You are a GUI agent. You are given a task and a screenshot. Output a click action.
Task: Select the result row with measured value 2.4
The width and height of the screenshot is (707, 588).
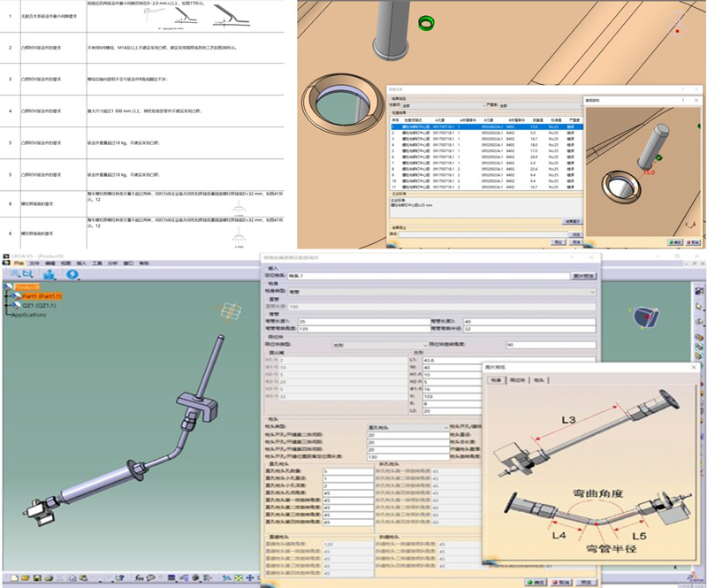click(x=487, y=163)
